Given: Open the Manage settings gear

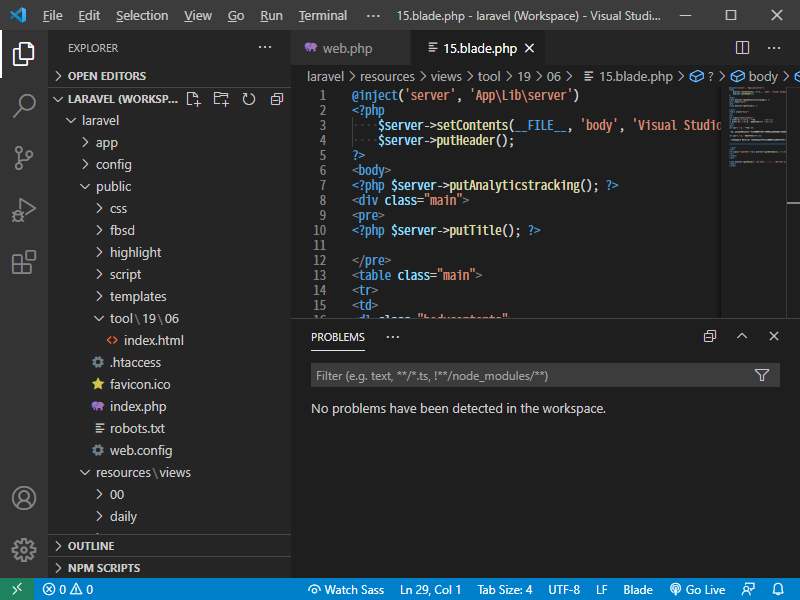Looking at the screenshot, I should [24, 549].
